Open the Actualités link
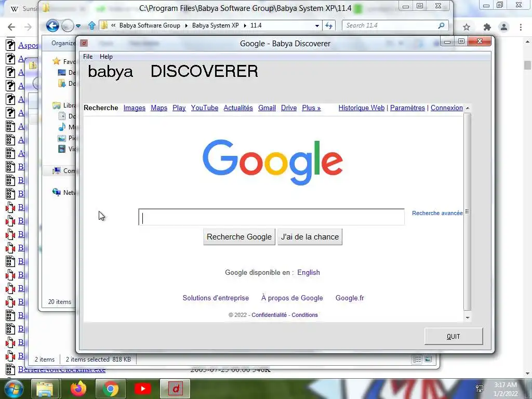 (x=238, y=108)
